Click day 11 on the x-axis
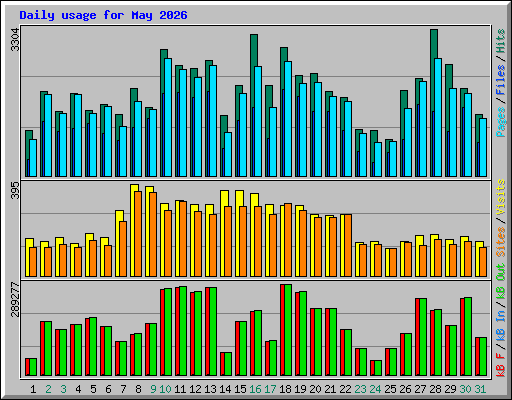The width and height of the screenshot is (512, 400). (x=180, y=389)
